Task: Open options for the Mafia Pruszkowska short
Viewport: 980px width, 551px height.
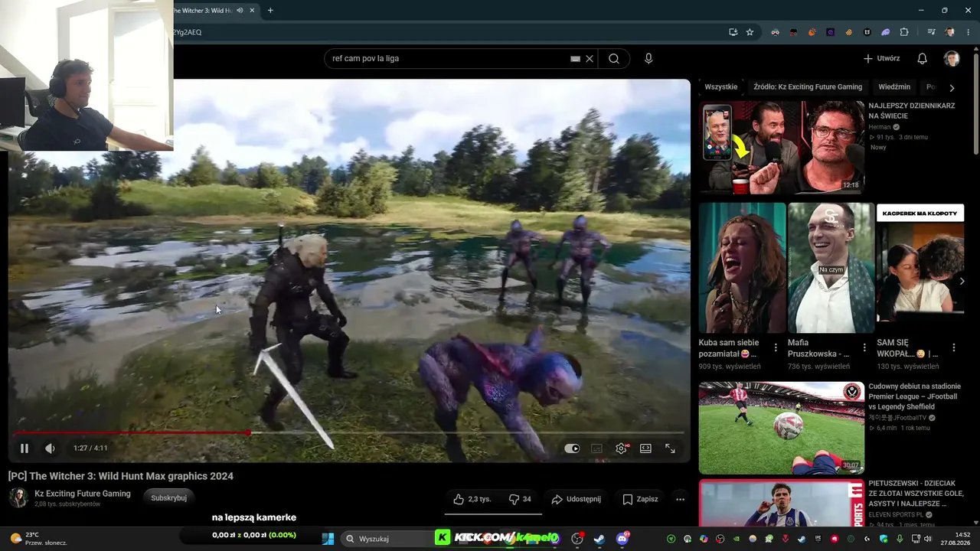Action: pos(864,347)
